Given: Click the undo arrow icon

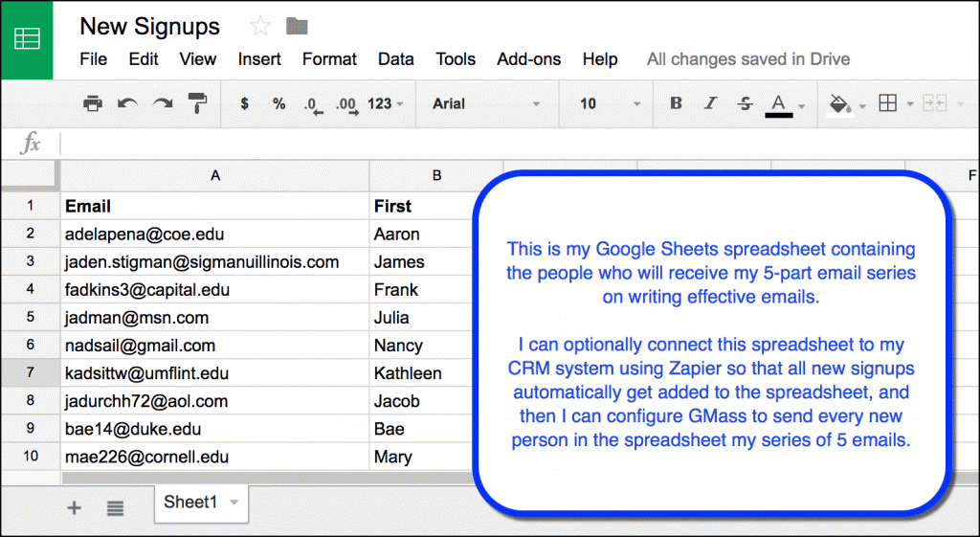Looking at the screenshot, I should pyautogui.click(x=127, y=103).
